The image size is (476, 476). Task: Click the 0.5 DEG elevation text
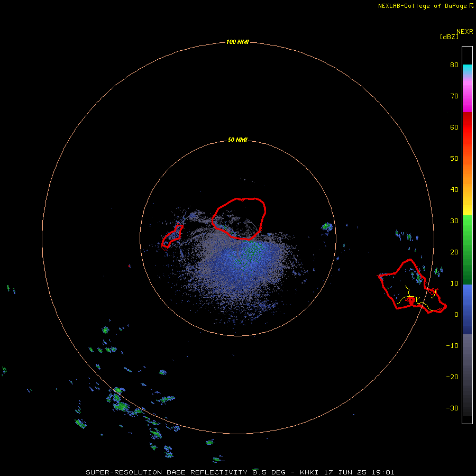tap(269, 472)
